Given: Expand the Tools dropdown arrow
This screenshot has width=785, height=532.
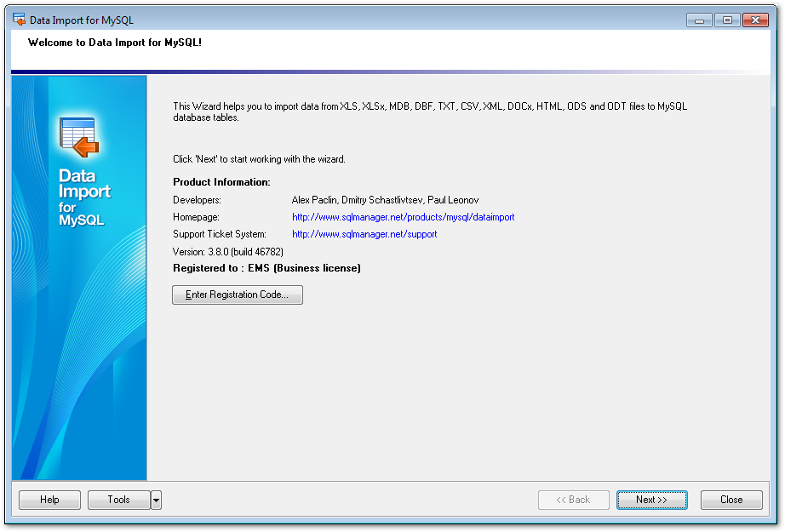Looking at the screenshot, I should pos(156,500).
